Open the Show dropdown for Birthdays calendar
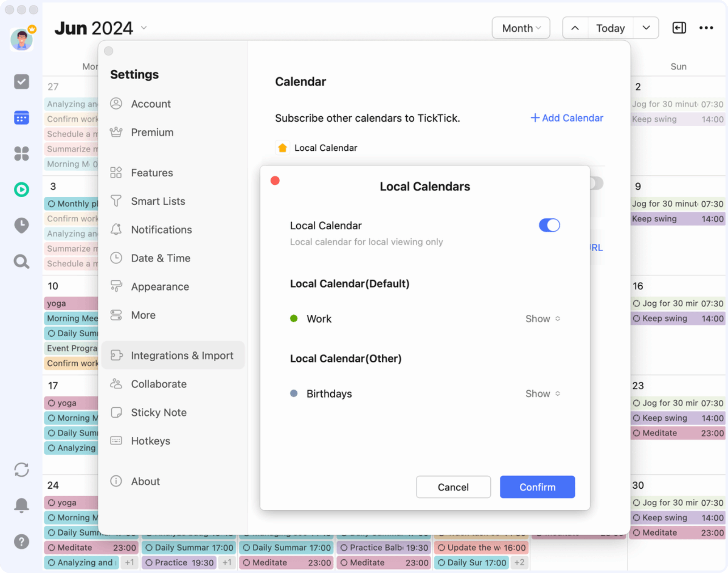 (542, 394)
